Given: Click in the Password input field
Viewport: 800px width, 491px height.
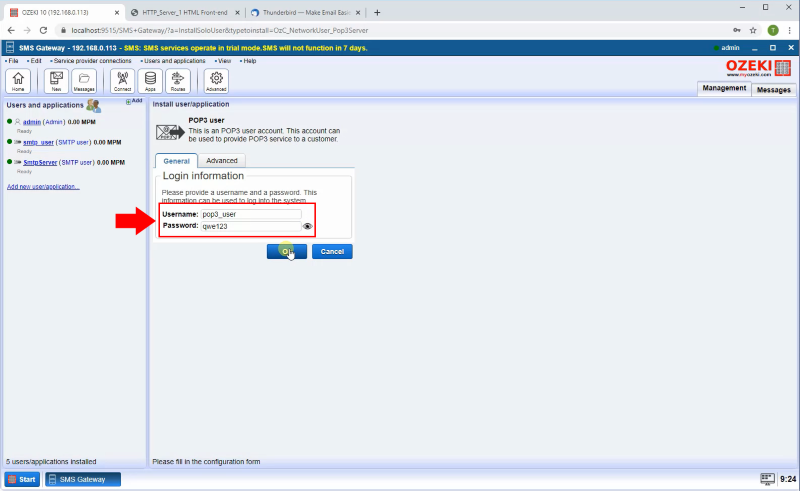Looking at the screenshot, I should (251, 226).
